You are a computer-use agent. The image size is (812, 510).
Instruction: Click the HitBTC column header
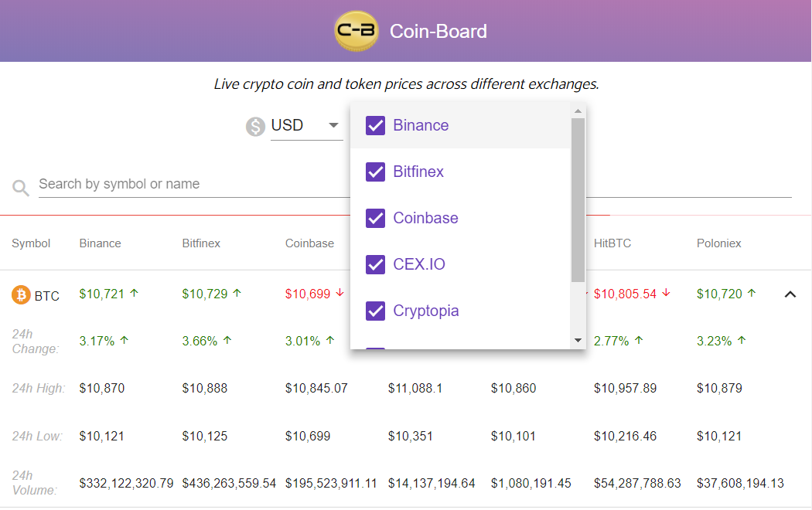(x=612, y=243)
